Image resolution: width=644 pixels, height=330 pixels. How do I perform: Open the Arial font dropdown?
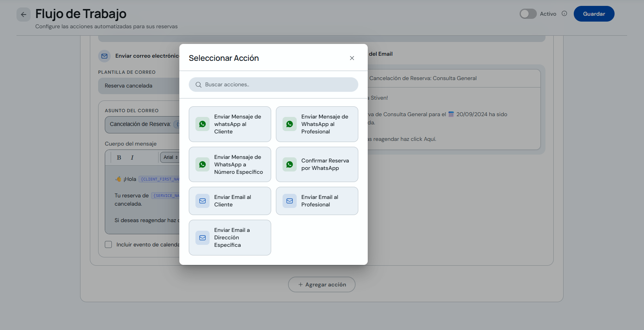click(x=170, y=157)
